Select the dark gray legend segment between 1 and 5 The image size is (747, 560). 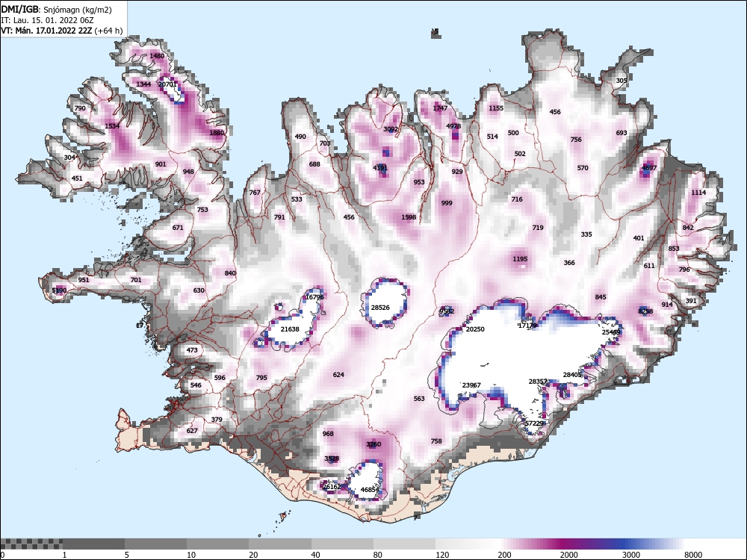pos(94,544)
